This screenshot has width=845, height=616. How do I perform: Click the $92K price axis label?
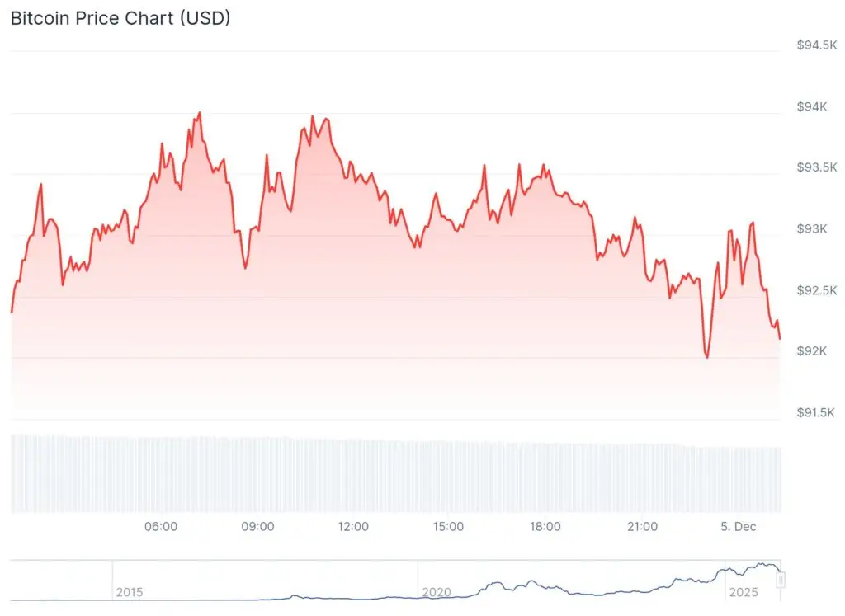812,351
